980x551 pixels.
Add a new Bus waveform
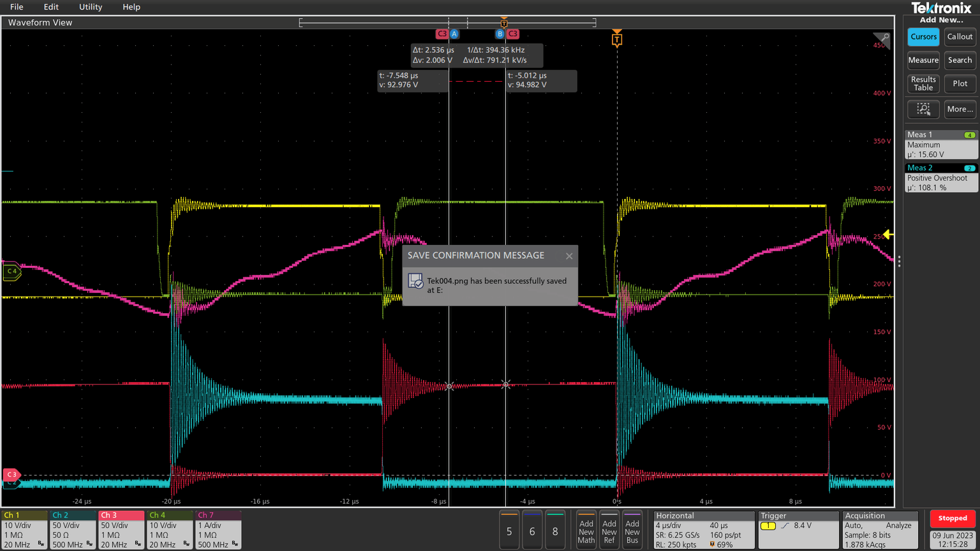pos(632,529)
